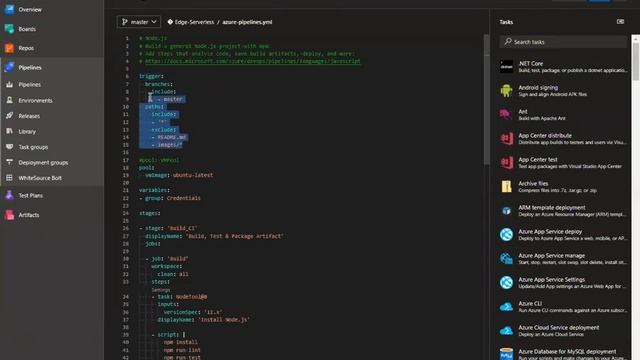640x360 pixels.
Task: Click line number 16 in gutter
Action: (127, 152)
